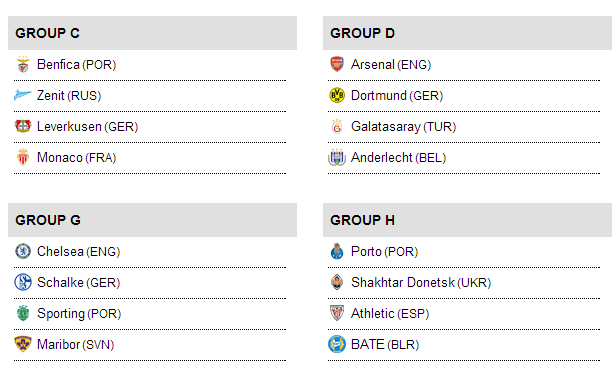
Task: Click the BATE club badge icon
Action: coord(337,344)
